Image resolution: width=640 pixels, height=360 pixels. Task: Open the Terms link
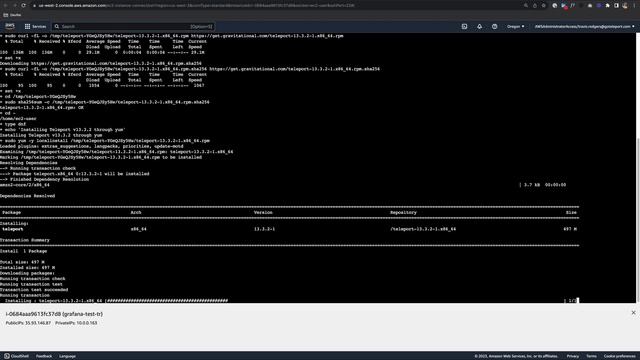(x=591, y=356)
